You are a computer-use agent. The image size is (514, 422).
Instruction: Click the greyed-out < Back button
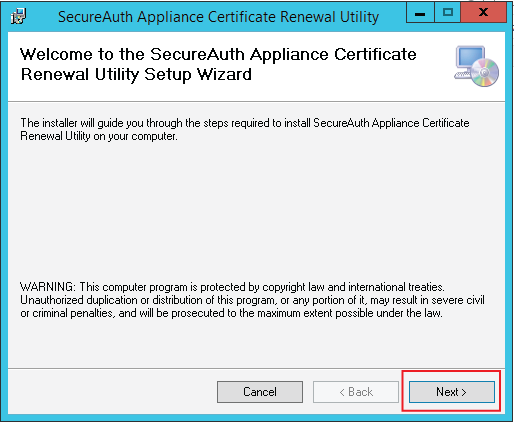pyautogui.click(x=356, y=392)
